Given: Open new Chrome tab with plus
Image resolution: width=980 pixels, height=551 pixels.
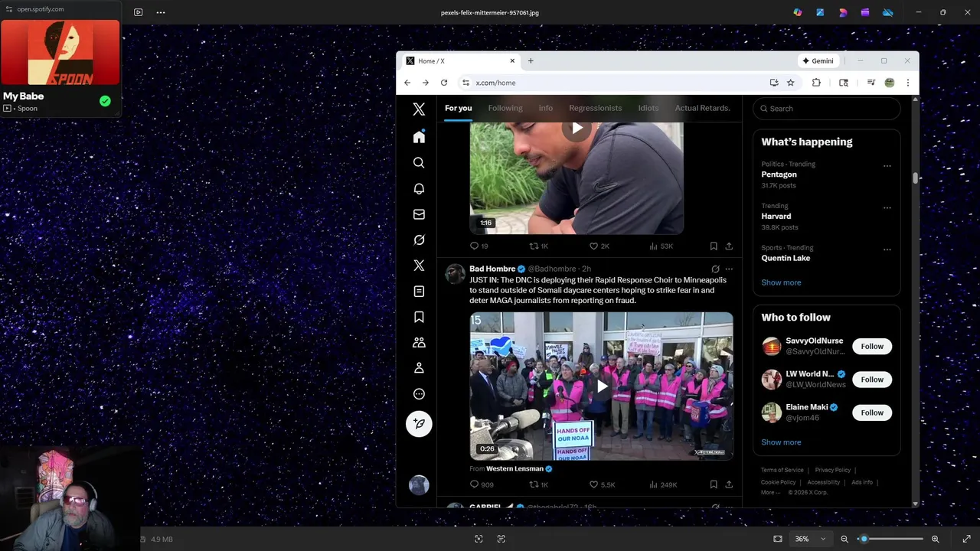Looking at the screenshot, I should [531, 61].
